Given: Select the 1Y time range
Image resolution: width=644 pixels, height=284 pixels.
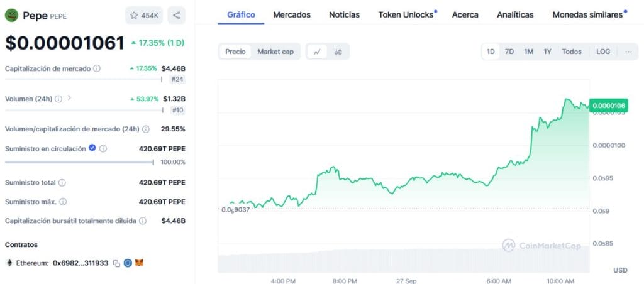Looking at the screenshot, I should 548,52.
